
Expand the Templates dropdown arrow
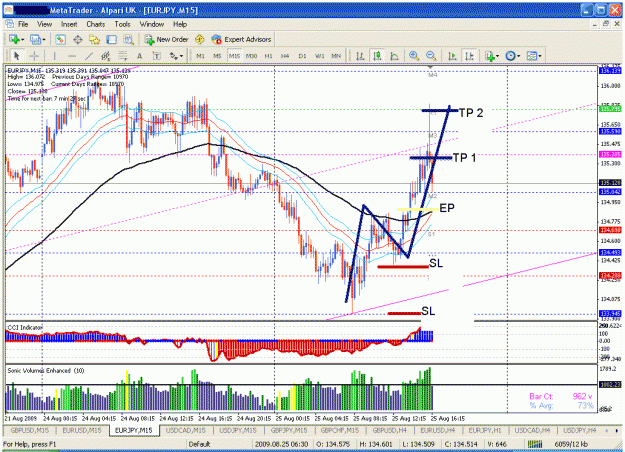pos(540,56)
